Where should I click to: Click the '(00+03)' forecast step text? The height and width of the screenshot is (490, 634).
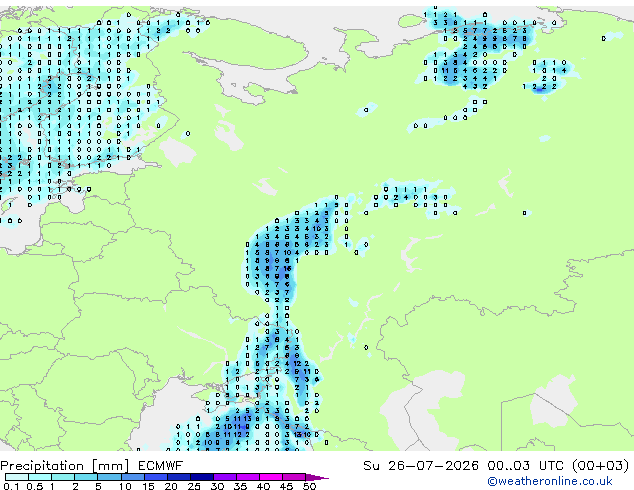[x=601, y=466]
